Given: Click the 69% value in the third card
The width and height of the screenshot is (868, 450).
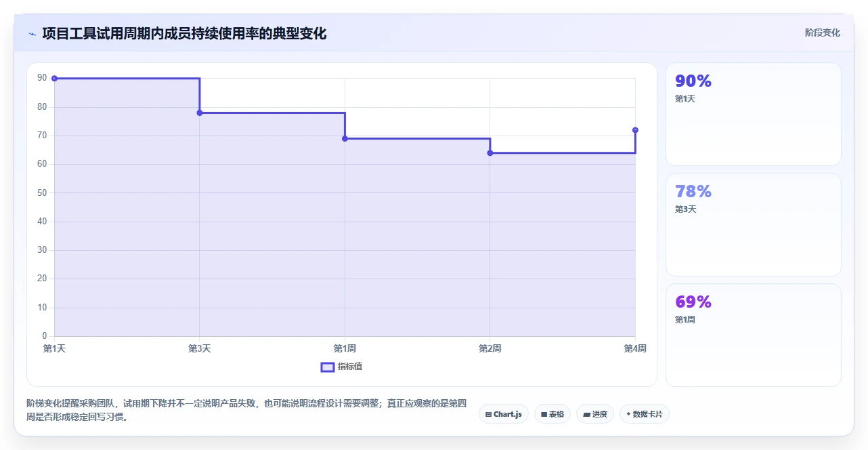Looking at the screenshot, I should pyautogui.click(x=693, y=302).
